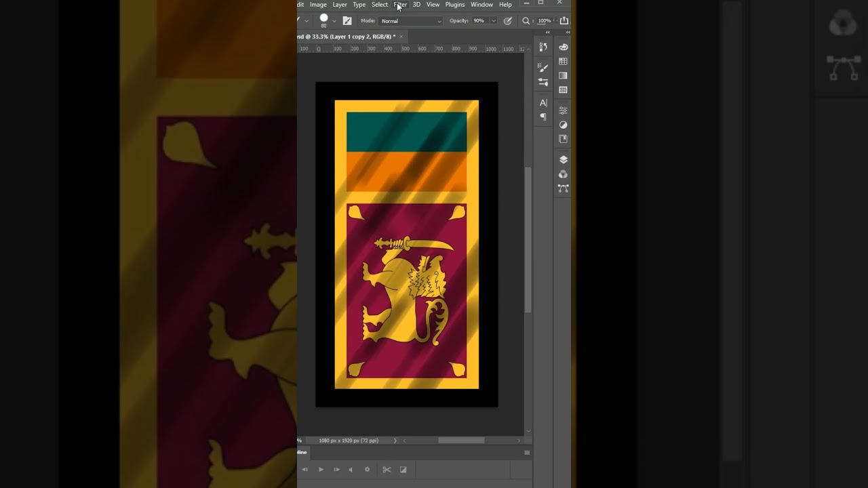Viewport: 868px width, 488px height.
Task: Open the Paragraph panel icon
Action: point(543,117)
